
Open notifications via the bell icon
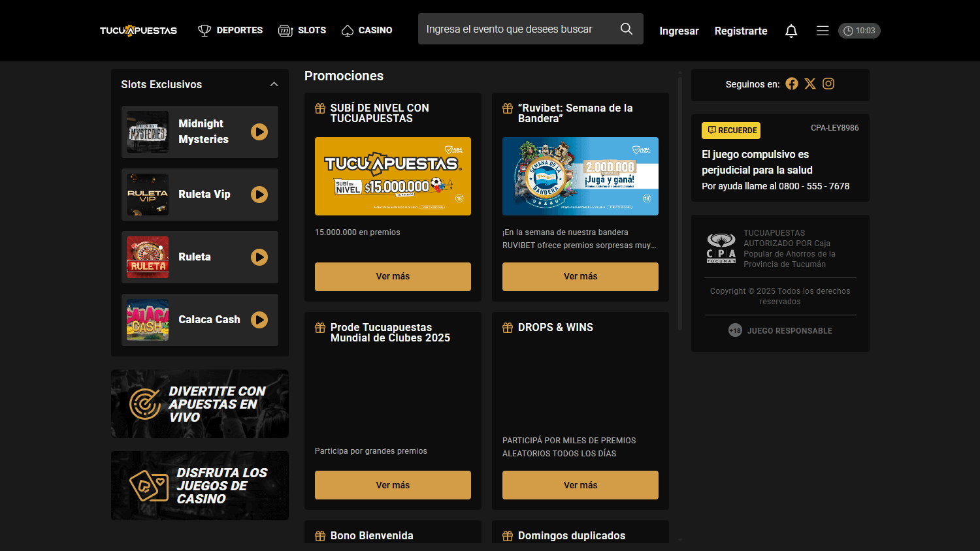(x=791, y=30)
